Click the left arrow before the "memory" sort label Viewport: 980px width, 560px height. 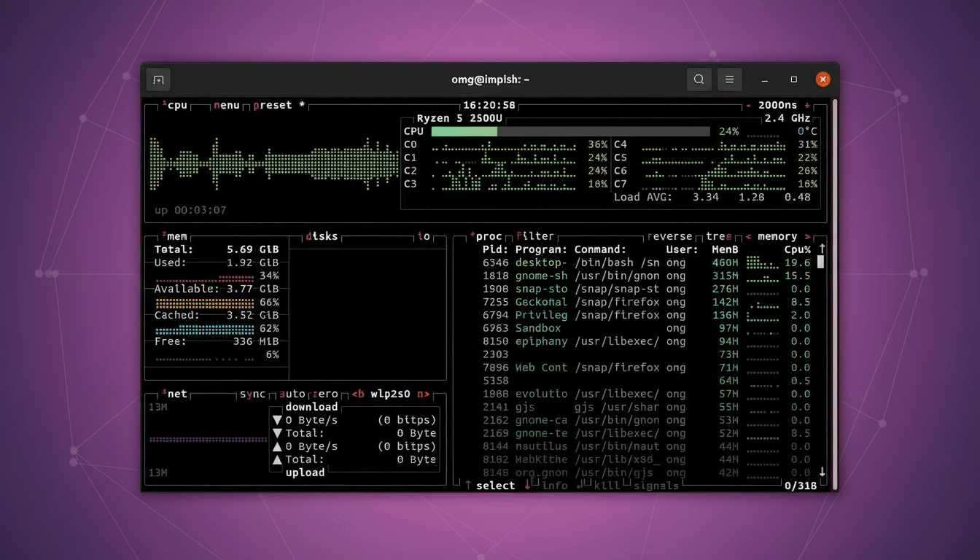[748, 236]
